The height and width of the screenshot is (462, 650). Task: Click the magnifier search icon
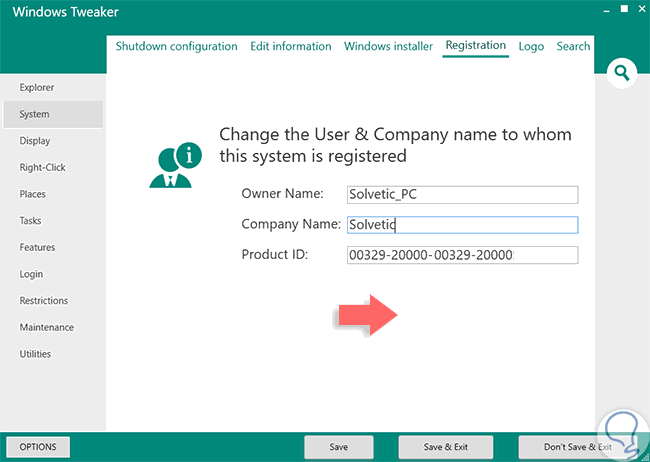point(621,73)
